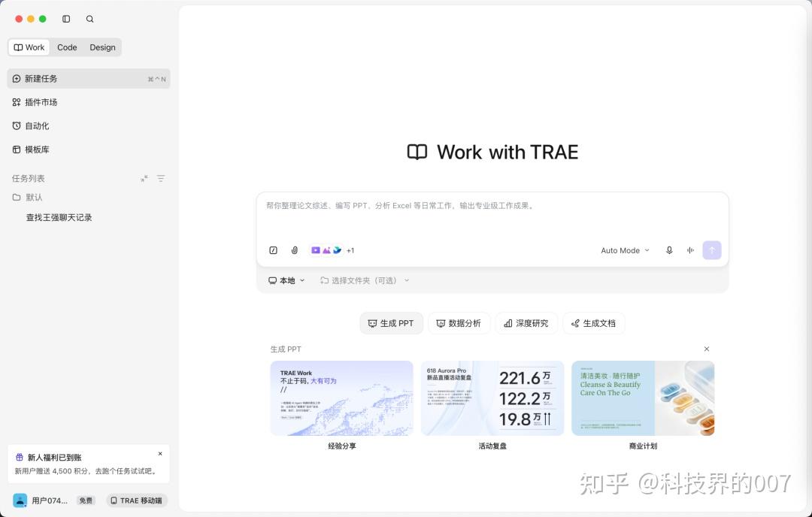Click the 插件市场 grid icon
The height and width of the screenshot is (517, 812).
17,102
